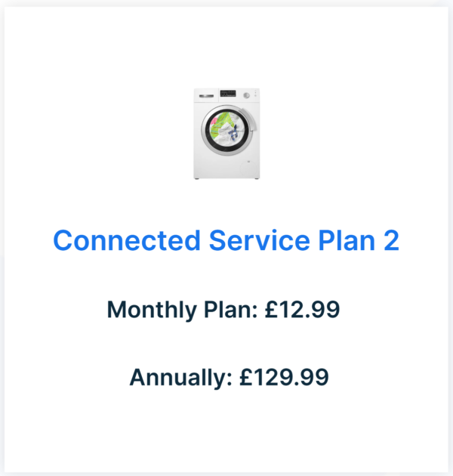Click the washing machine product image
This screenshot has height=476, width=453.
tap(226, 134)
